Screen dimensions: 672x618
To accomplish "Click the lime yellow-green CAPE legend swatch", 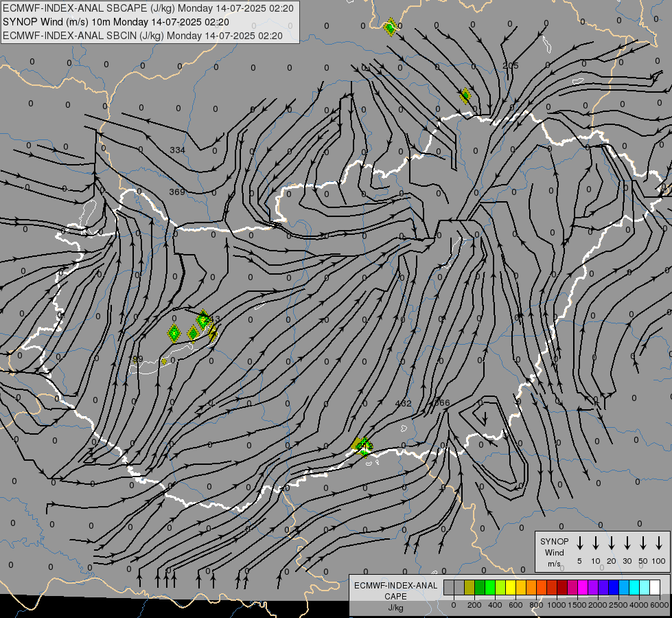I will click(500, 588).
